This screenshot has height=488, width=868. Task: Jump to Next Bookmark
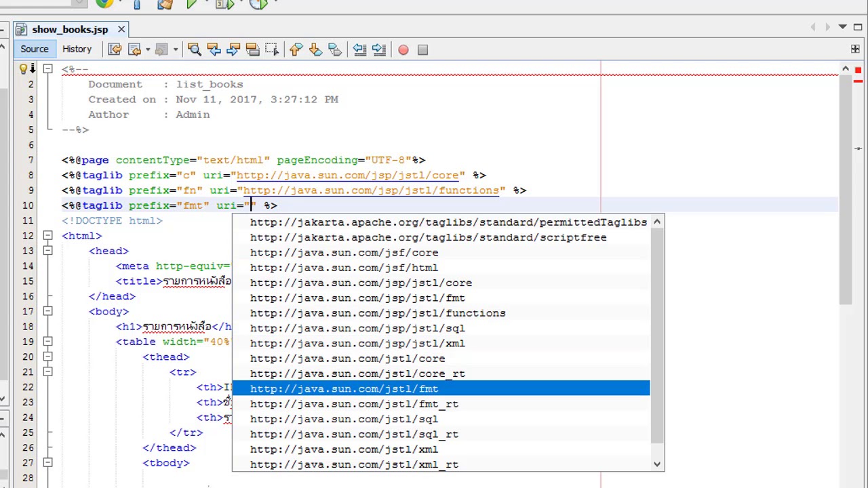pyautogui.click(x=315, y=49)
